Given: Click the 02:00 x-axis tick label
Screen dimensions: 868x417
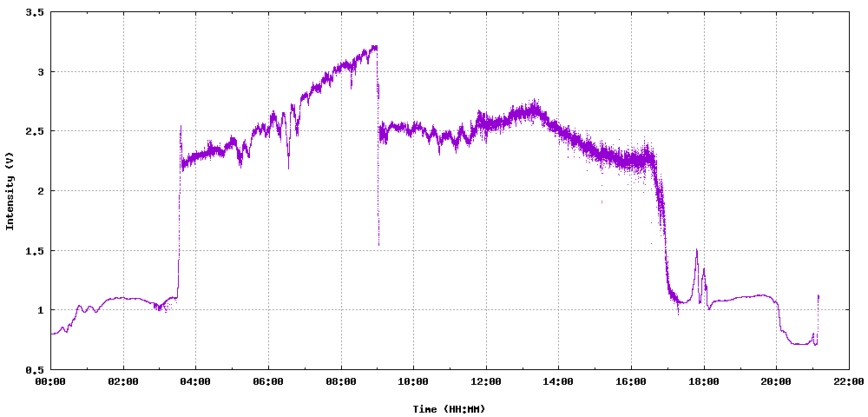Looking at the screenshot, I should [123, 381].
